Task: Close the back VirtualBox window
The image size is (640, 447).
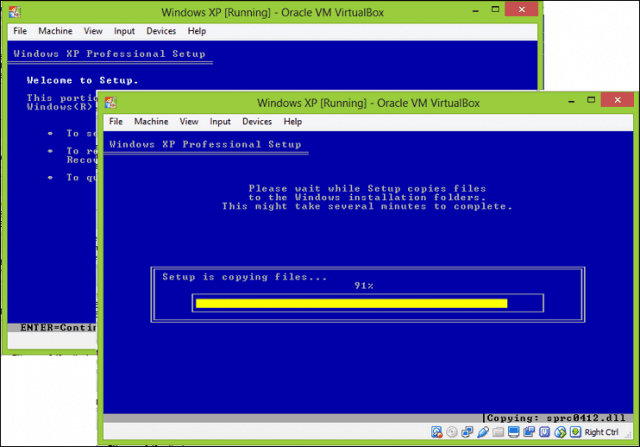Action: [x=522, y=9]
